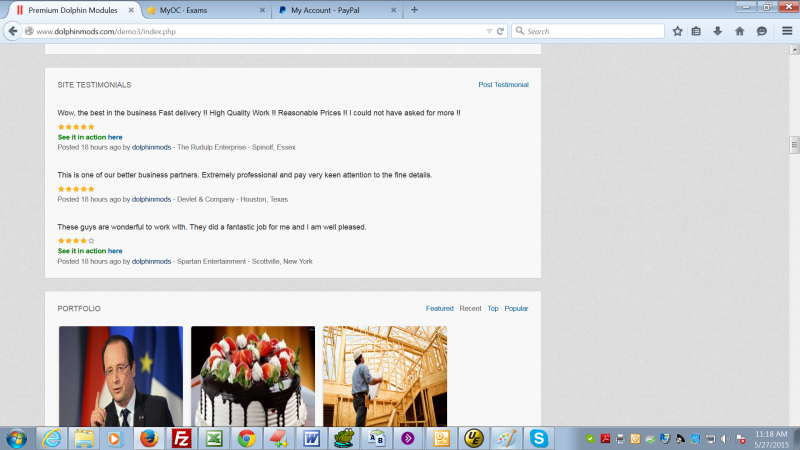This screenshot has width=800, height=450.
Task: Click the five-star rating of first testimonial
Action: click(x=76, y=127)
